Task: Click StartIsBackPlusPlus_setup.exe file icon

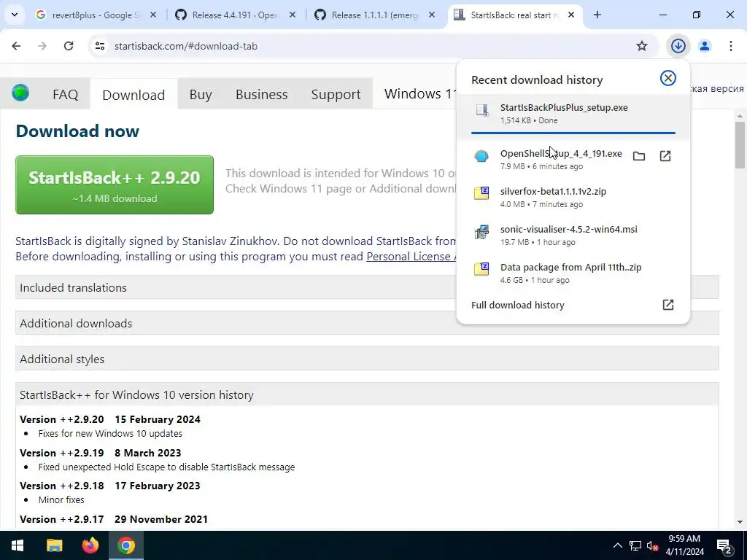Action: click(x=482, y=111)
